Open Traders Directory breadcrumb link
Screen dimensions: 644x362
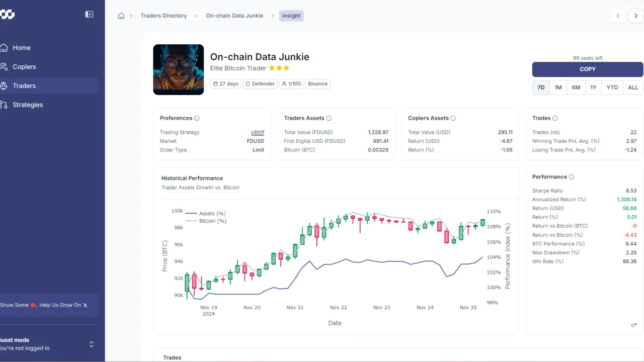(164, 16)
